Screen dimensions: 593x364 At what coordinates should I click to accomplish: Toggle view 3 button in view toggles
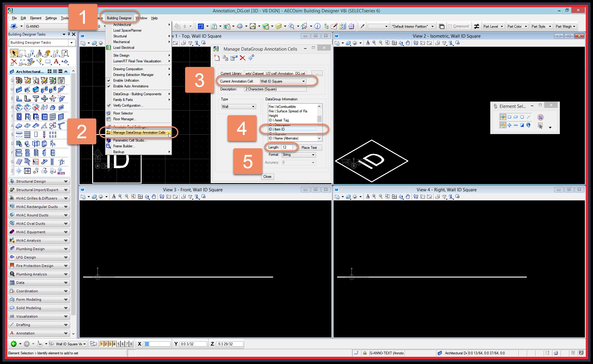[110, 344]
